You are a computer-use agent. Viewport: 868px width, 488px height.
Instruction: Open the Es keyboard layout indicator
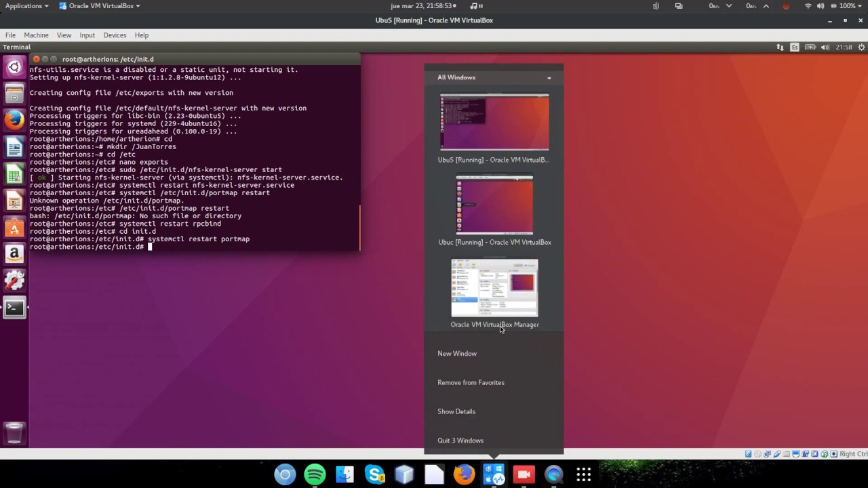(795, 47)
